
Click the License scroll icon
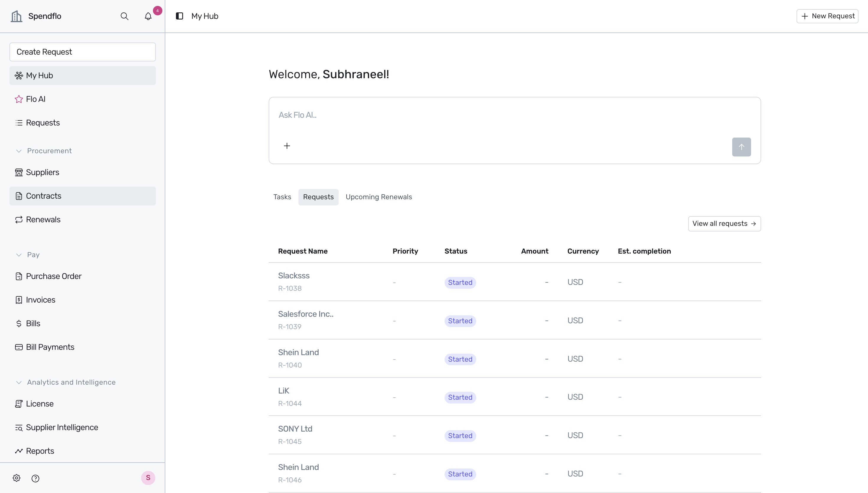pyautogui.click(x=19, y=404)
